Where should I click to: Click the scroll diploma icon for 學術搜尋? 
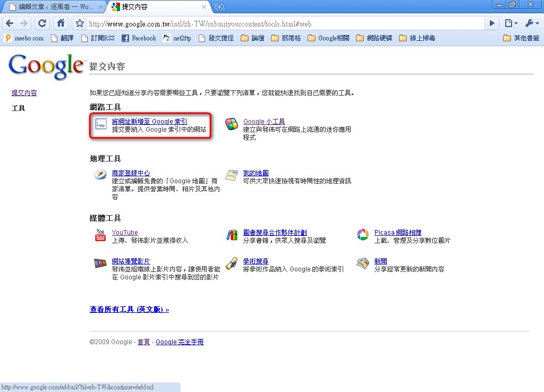pyautogui.click(x=232, y=263)
